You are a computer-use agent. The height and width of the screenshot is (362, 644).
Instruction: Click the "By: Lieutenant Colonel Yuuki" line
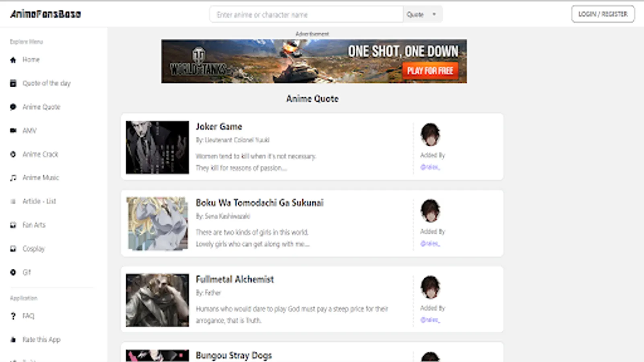pos(233,140)
